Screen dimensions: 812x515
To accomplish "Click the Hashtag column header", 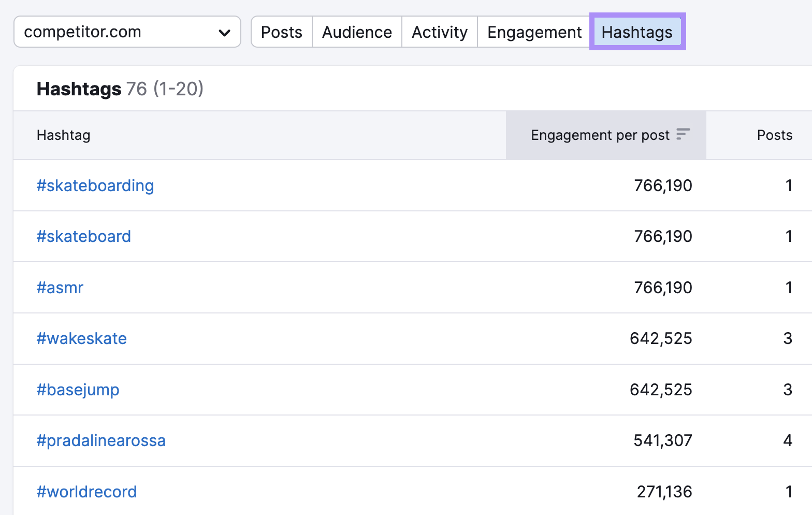I will click(x=63, y=135).
